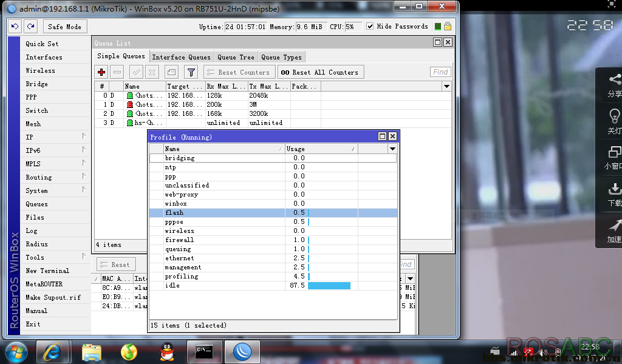Click the Remove minus icon in Queue List
The height and width of the screenshot is (364, 622).
coord(117,72)
